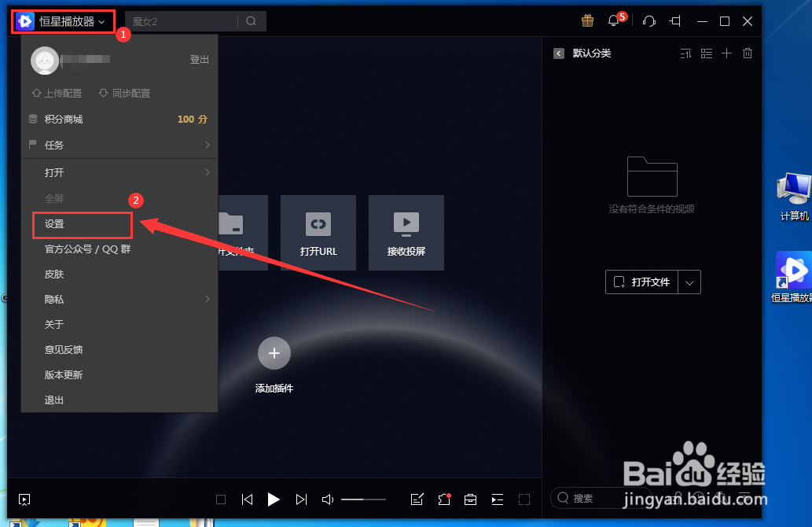Click the previous track button
Image resolution: width=812 pixels, height=527 pixels.
(247, 499)
